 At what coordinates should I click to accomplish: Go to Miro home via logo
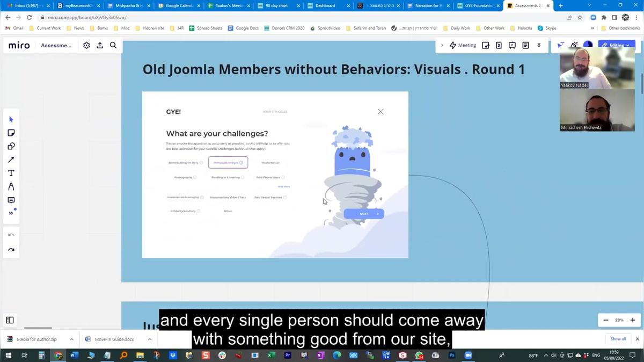(19, 46)
